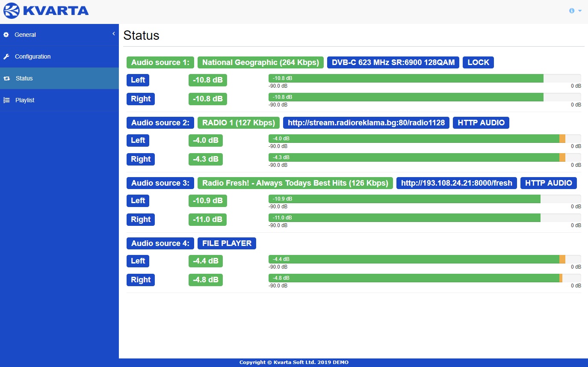Click the Left label of Audio source 2
Viewport: 588px width, 367px height.
pos(138,140)
